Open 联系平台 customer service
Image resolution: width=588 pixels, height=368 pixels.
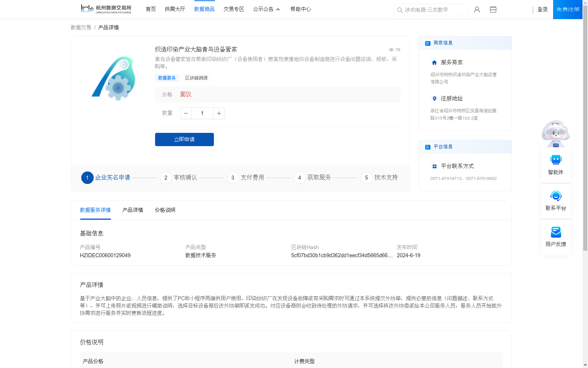(556, 201)
